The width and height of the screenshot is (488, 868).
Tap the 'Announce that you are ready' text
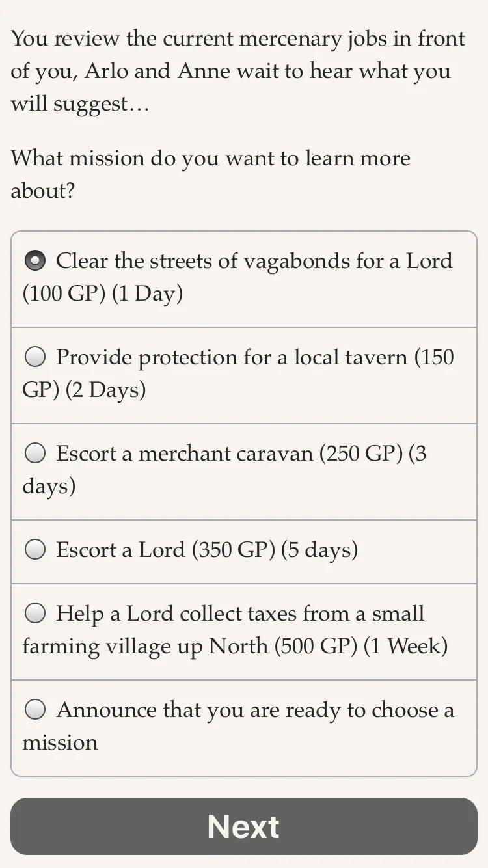pyautogui.click(x=255, y=710)
